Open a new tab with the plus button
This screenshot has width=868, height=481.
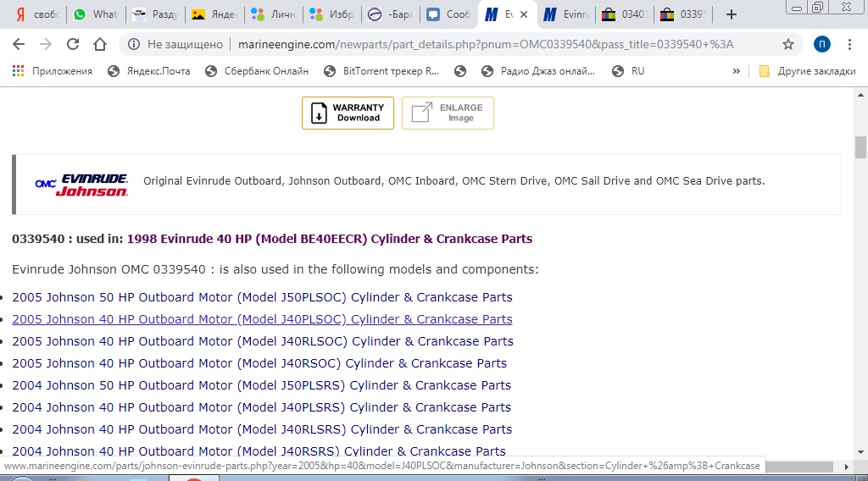[x=732, y=14]
